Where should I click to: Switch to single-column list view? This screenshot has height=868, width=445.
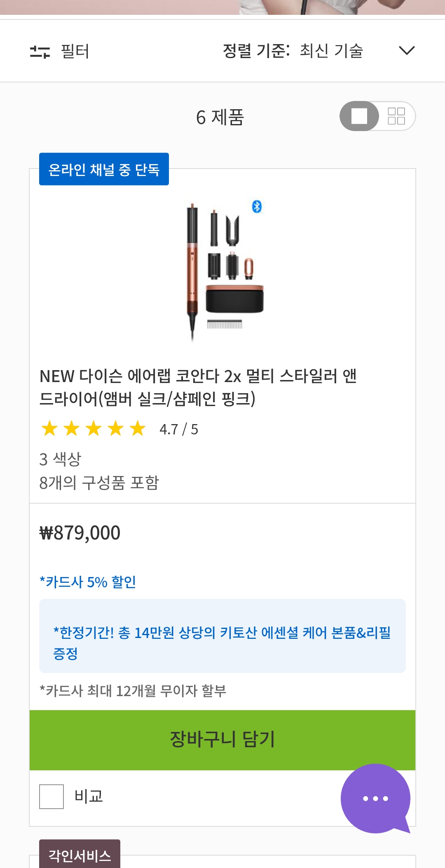click(x=359, y=116)
